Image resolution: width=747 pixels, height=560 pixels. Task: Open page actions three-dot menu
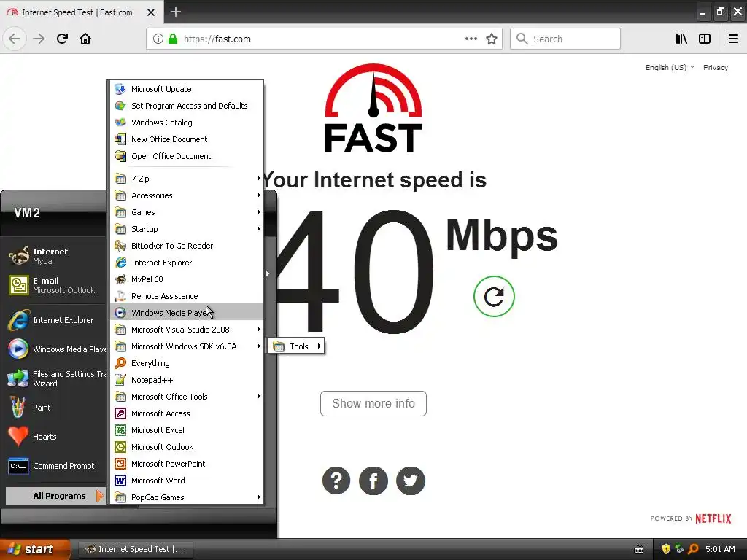pos(471,39)
